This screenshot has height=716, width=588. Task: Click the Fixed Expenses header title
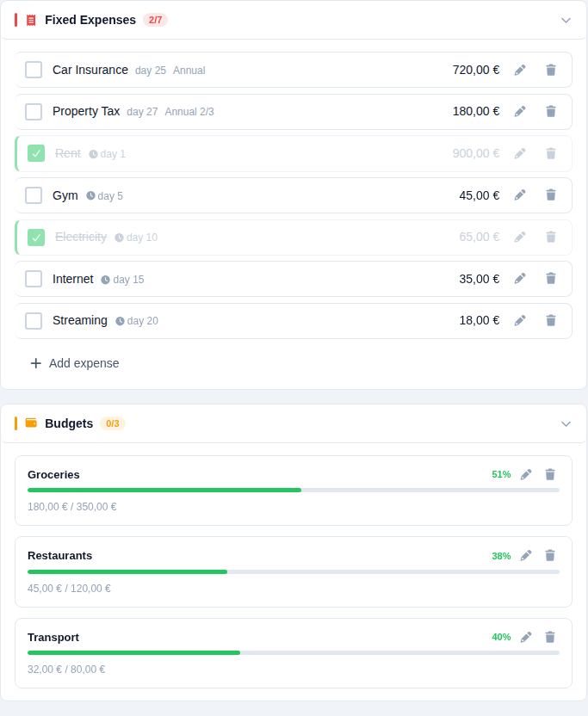[90, 20]
